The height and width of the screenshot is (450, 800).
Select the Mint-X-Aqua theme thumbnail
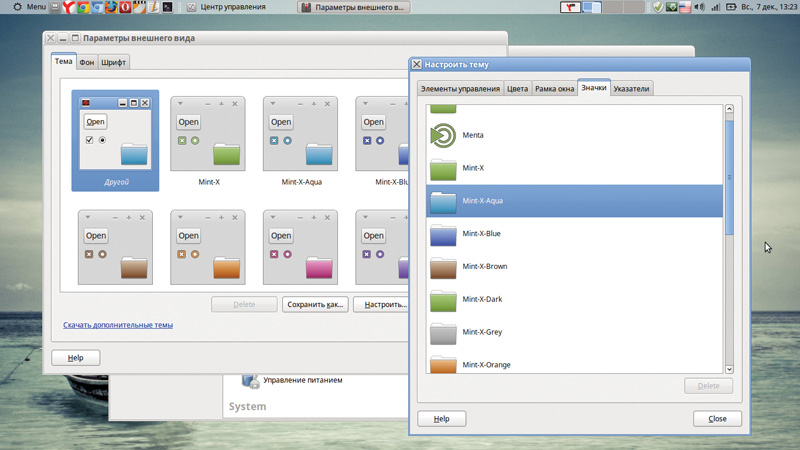[x=302, y=145]
